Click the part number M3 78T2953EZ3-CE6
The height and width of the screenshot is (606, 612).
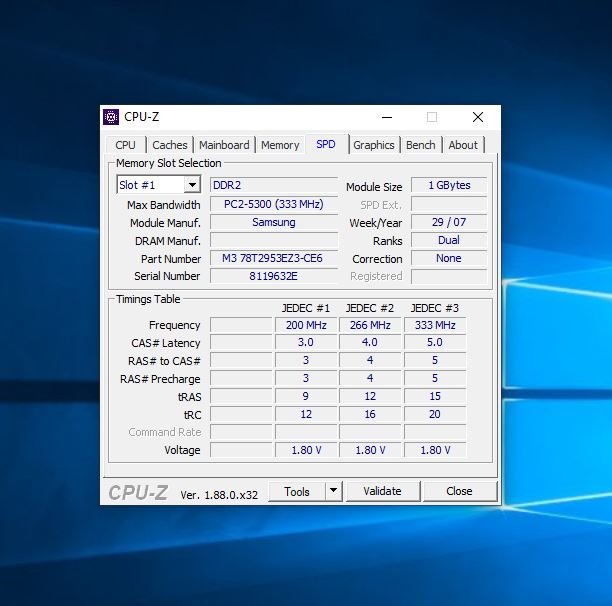[274, 258]
